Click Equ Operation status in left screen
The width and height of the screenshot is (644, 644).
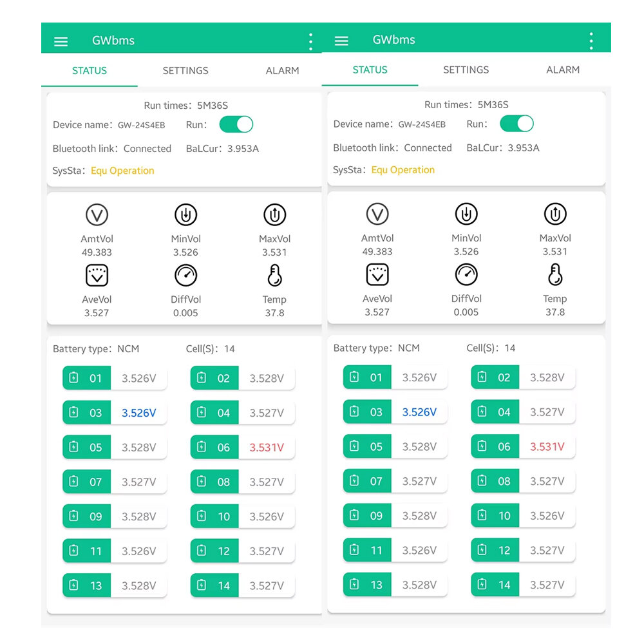point(122,171)
